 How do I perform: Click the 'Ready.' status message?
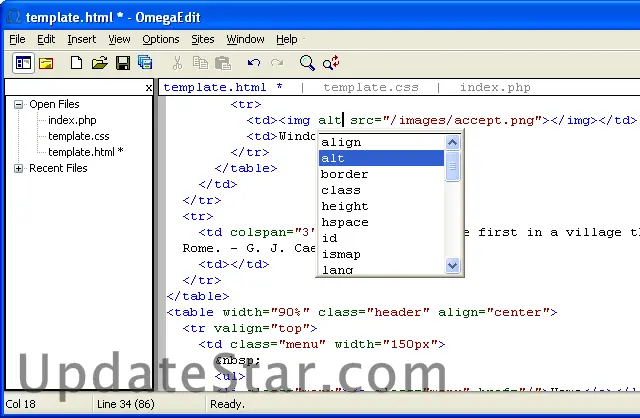227,404
